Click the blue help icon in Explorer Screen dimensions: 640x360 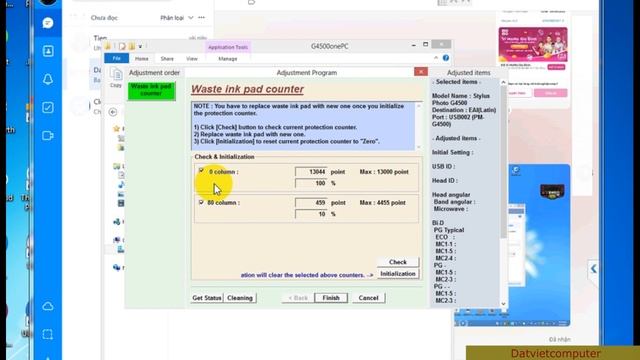pyautogui.click(x=446, y=58)
